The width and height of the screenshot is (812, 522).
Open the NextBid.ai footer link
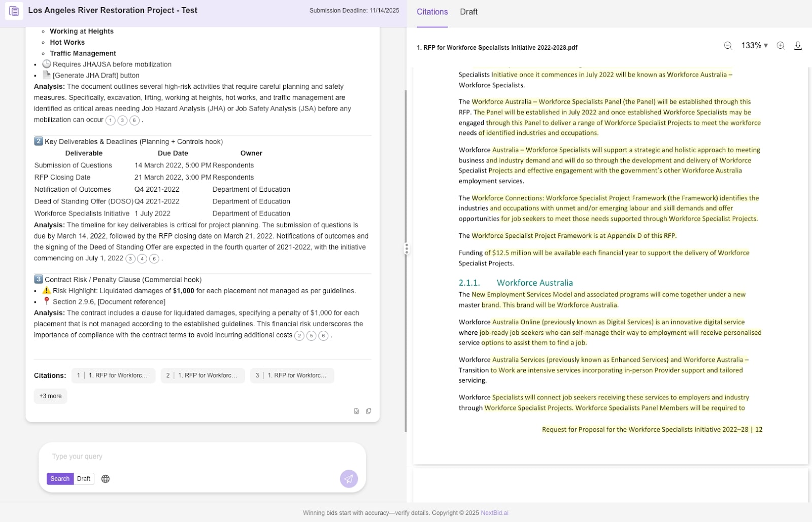tap(494, 513)
